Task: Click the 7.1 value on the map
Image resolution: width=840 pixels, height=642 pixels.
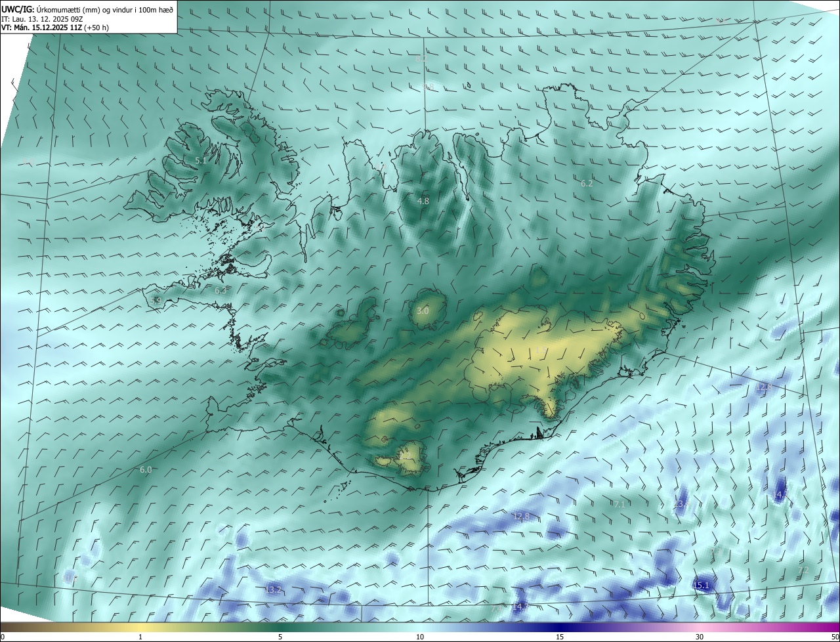Action: 619,505
